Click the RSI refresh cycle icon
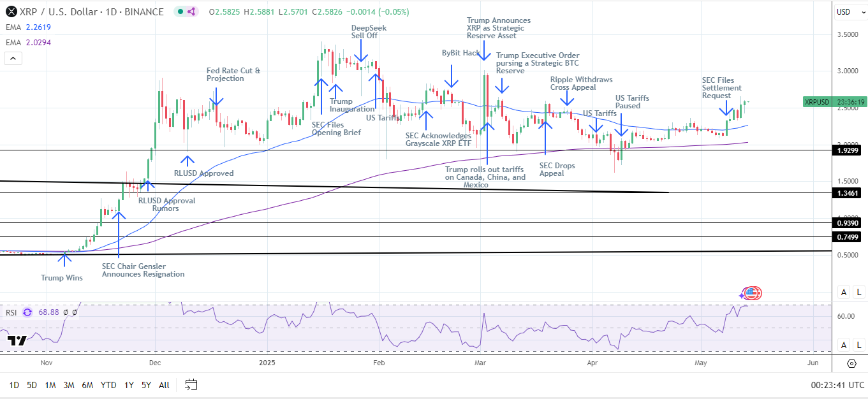The image size is (868, 399). 27,312
